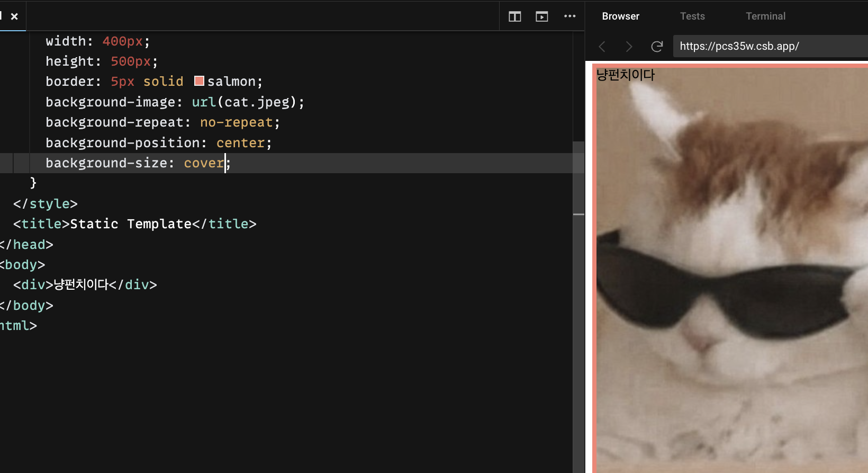Go back in the preview browser
868x473 pixels.
click(602, 47)
